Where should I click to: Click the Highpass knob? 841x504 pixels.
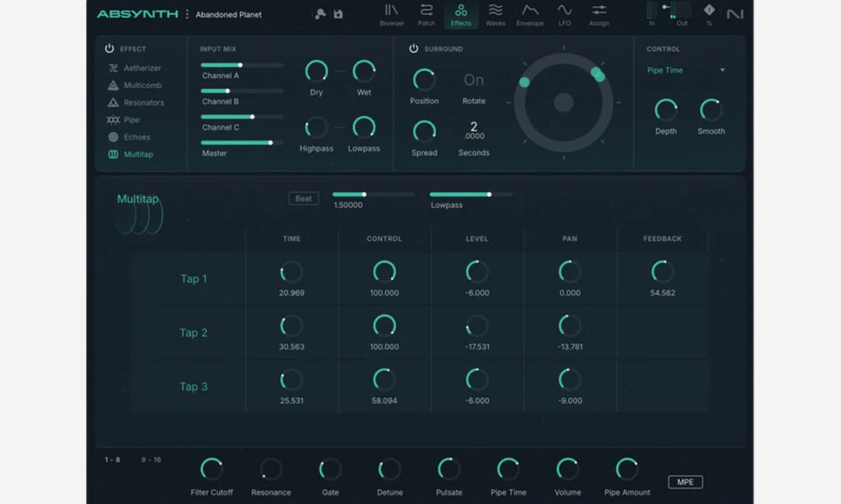(x=316, y=127)
